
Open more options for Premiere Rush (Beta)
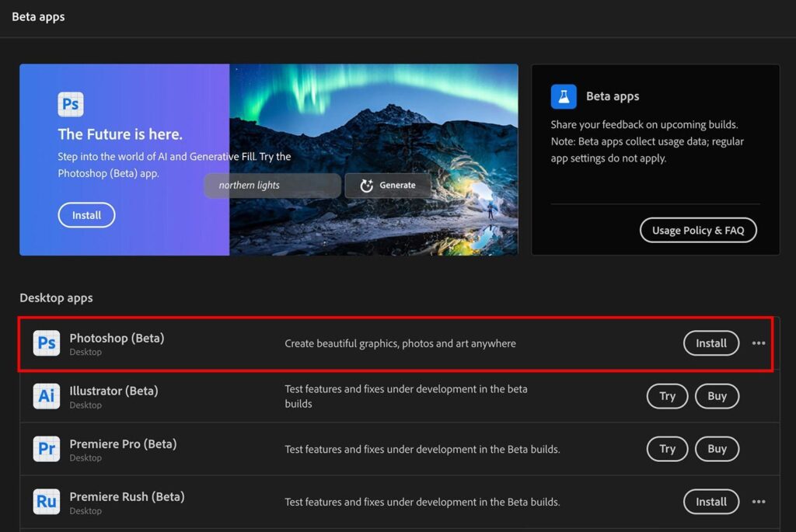coord(759,502)
